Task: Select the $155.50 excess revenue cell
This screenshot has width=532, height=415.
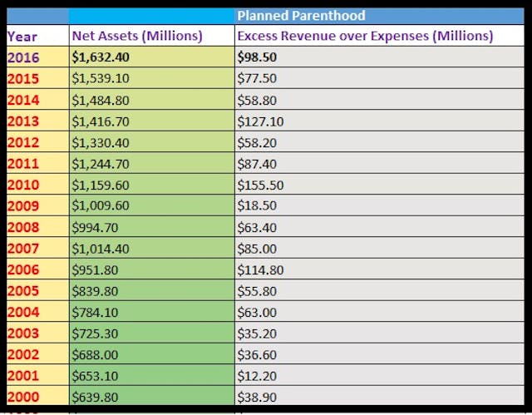Action: click(x=262, y=184)
